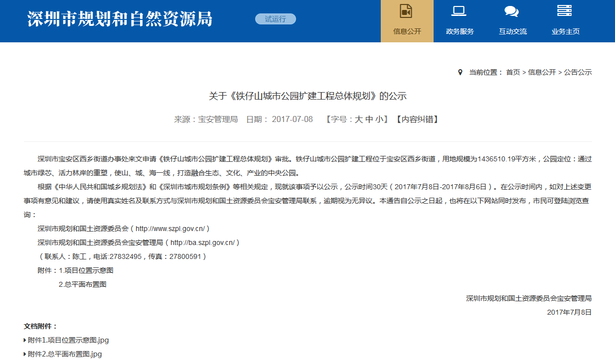Click the 内容纠错 link
615x364 pixels.
click(x=417, y=120)
